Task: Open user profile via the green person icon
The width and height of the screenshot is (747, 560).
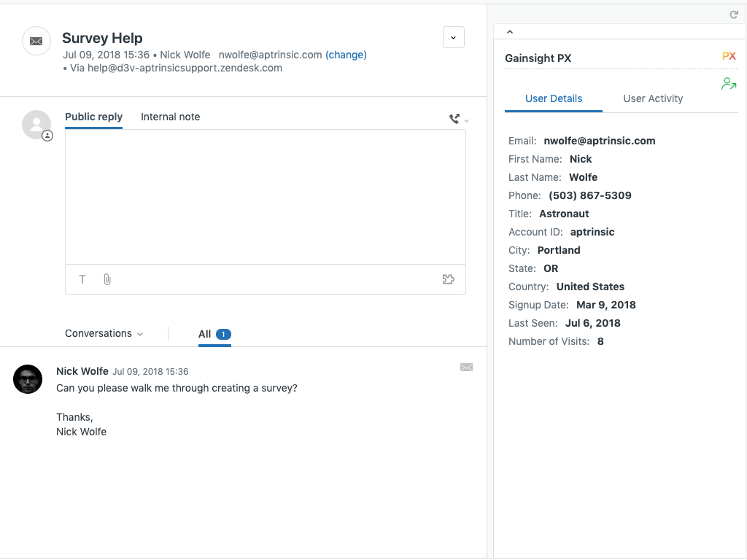Action: [x=729, y=84]
